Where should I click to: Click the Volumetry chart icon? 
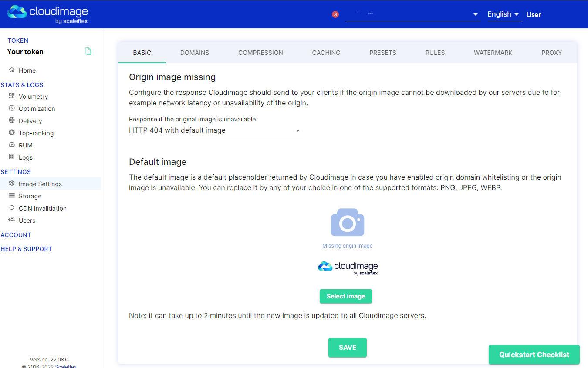(12, 96)
